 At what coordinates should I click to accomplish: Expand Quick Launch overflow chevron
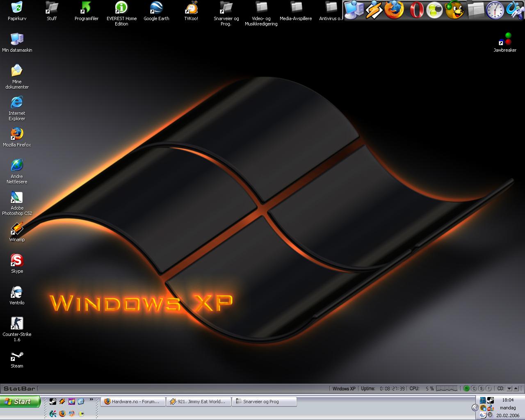tap(91, 399)
